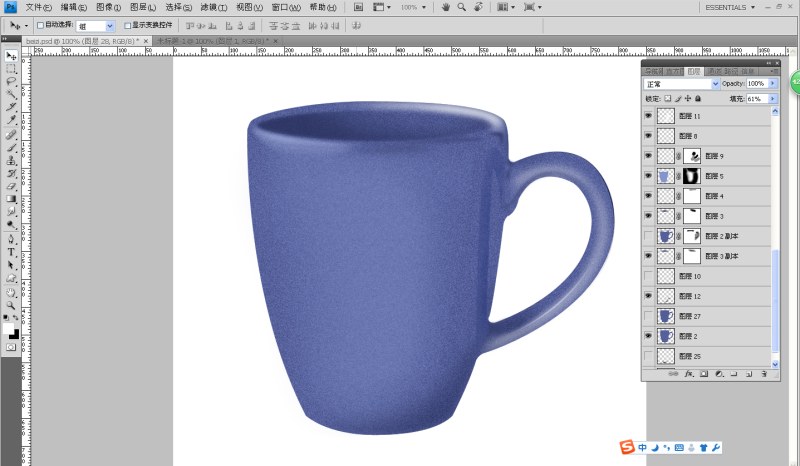Open the Layer (图层) menu
This screenshot has height=466, width=800.
[143, 7]
